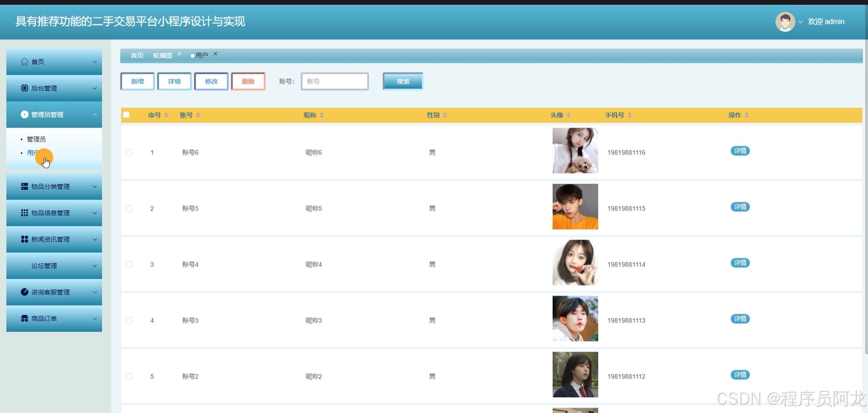Image resolution: width=868 pixels, height=413 pixels.
Task: Click the 商品订单 sidebar icon
Action: click(24, 318)
